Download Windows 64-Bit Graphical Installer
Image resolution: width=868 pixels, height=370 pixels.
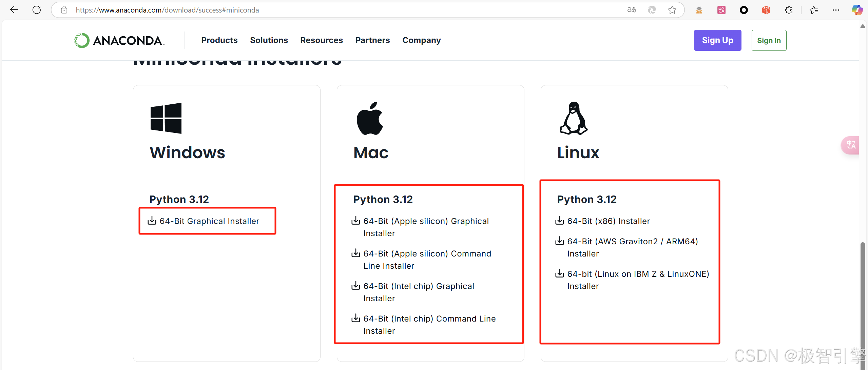pos(209,221)
